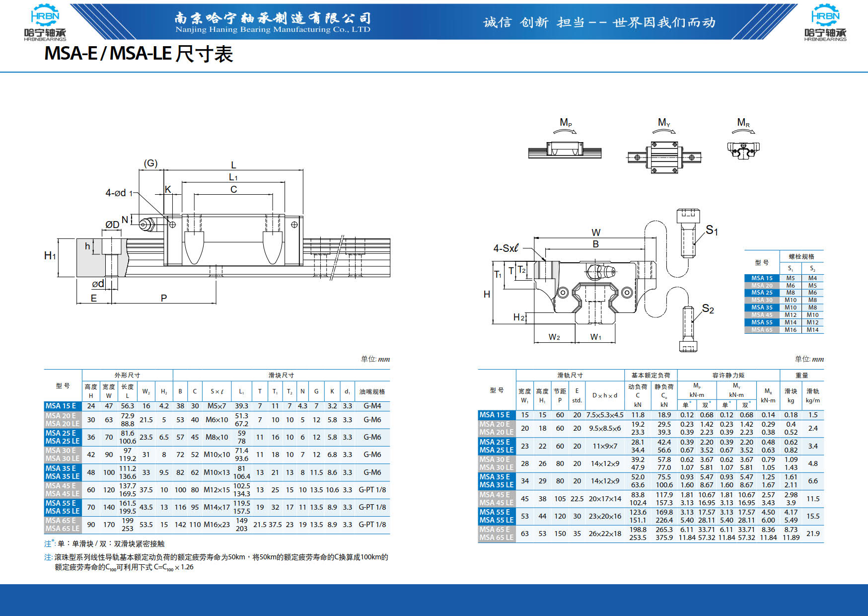
Task: Select MSA 65 LE row in left table
Action: click(62, 529)
